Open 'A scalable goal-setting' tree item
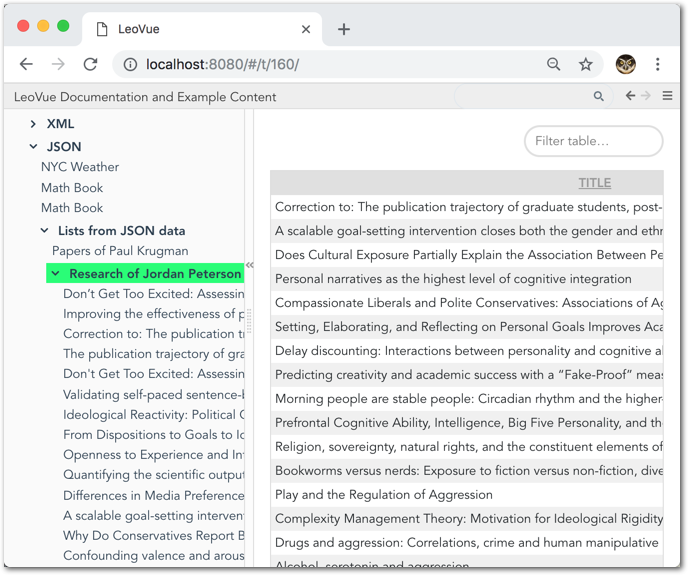 coord(154,515)
